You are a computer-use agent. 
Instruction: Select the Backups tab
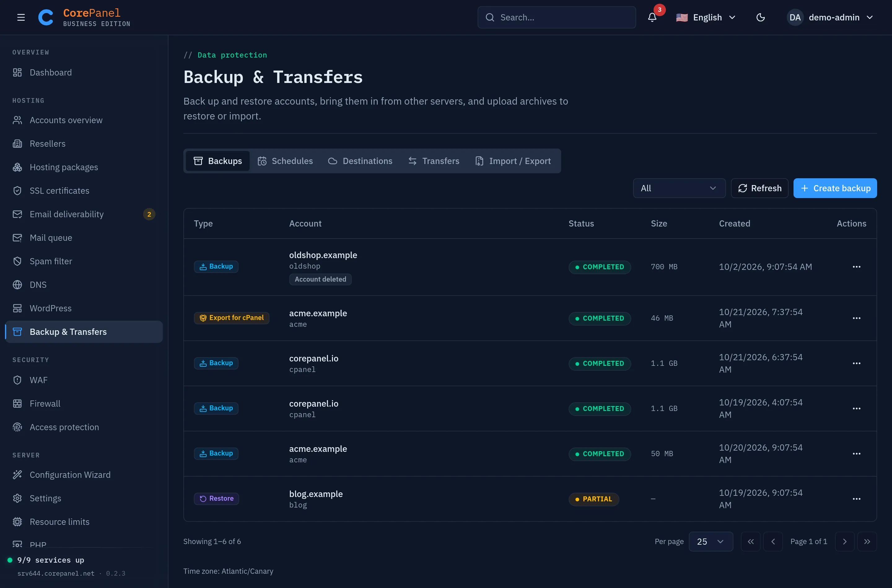[218, 161]
